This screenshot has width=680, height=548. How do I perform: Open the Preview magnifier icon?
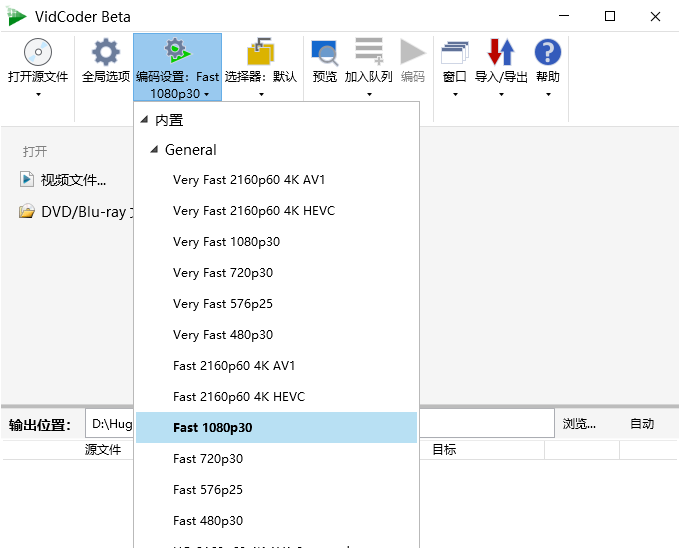[x=324, y=52]
